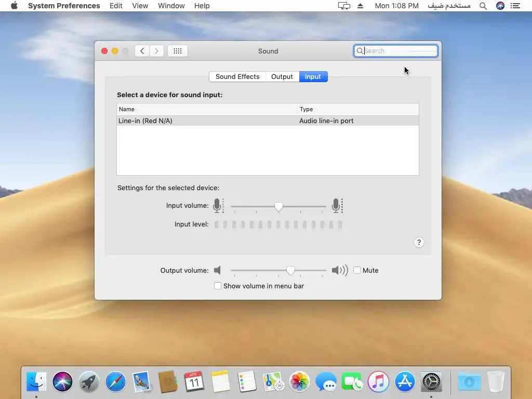
Task: Open FaceTime app in the Dock
Action: [352, 381]
